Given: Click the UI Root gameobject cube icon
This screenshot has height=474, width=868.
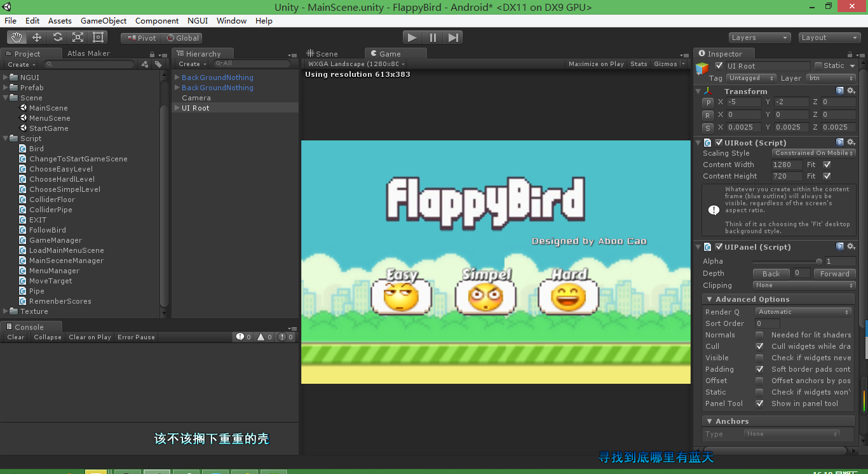Looking at the screenshot, I should 702,69.
